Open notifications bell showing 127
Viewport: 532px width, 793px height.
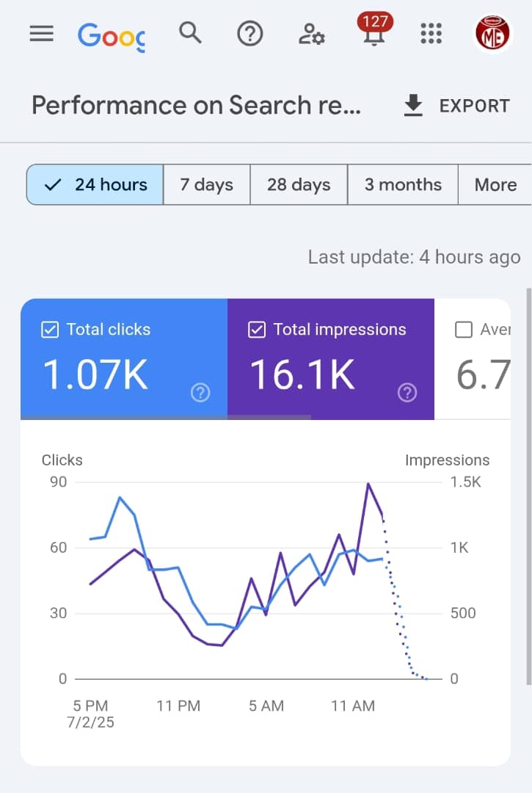point(374,34)
